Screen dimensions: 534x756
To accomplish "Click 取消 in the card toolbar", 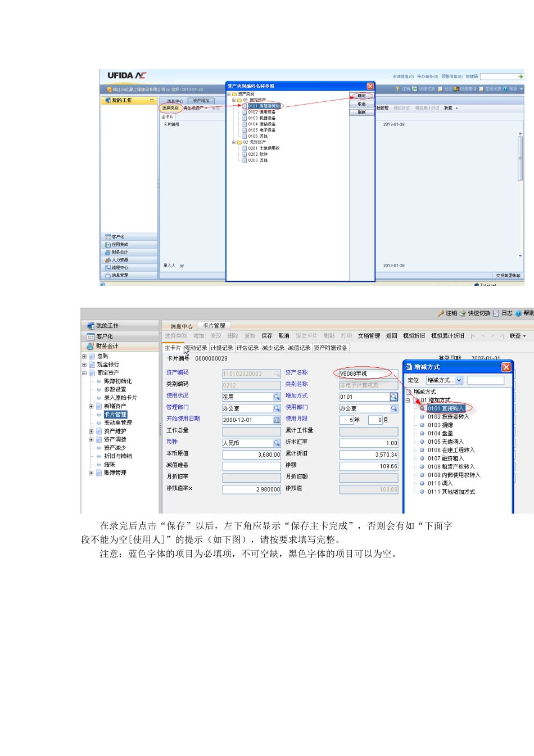I will (x=284, y=336).
